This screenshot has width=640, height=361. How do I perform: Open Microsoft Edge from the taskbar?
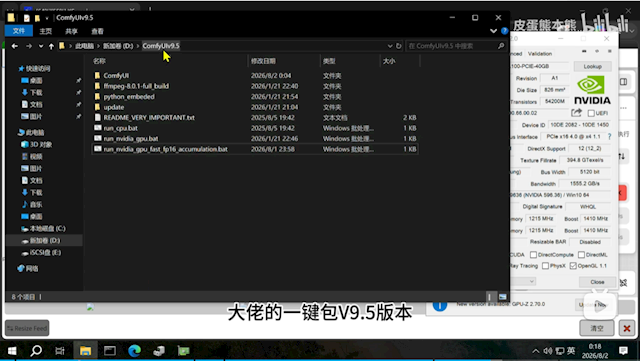tap(134, 350)
